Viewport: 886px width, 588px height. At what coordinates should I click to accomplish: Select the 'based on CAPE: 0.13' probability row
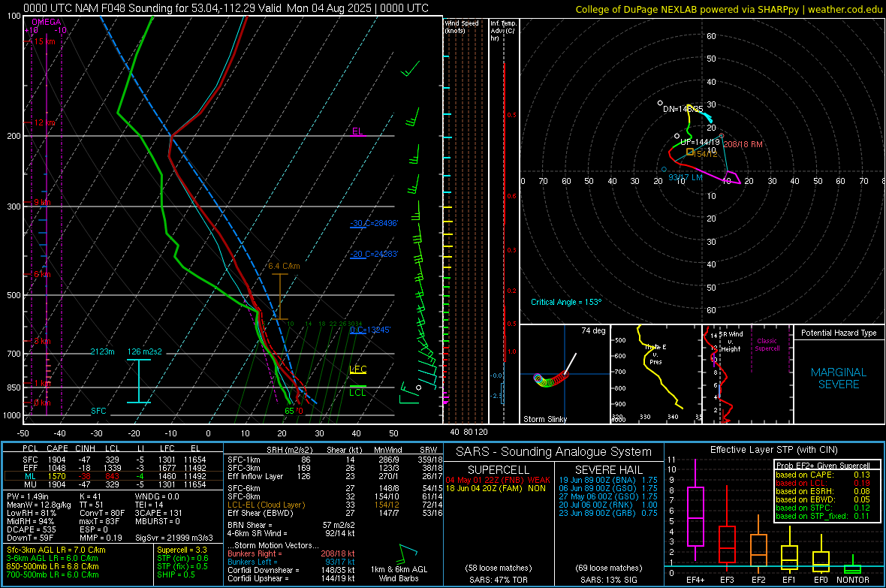822,475
